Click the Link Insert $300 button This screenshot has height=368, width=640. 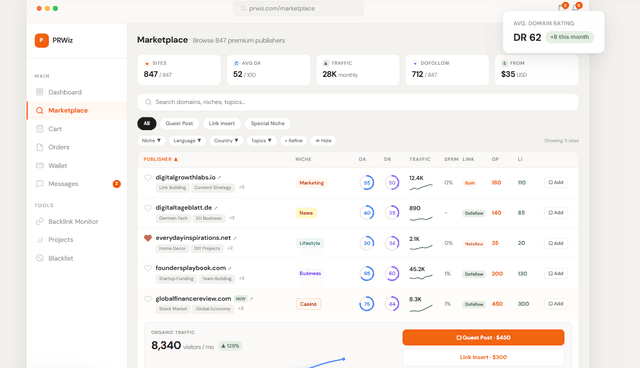[483, 357]
